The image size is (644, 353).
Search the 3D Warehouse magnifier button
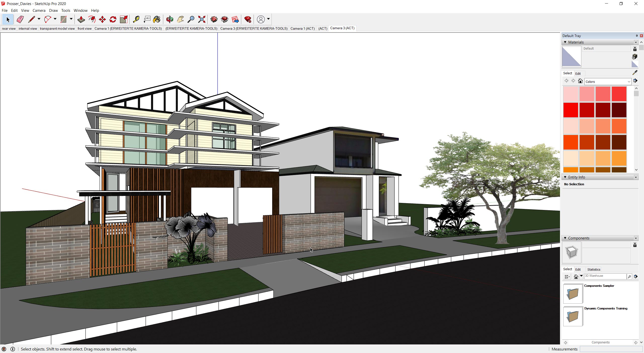pyautogui.click(x=629, y=276)
